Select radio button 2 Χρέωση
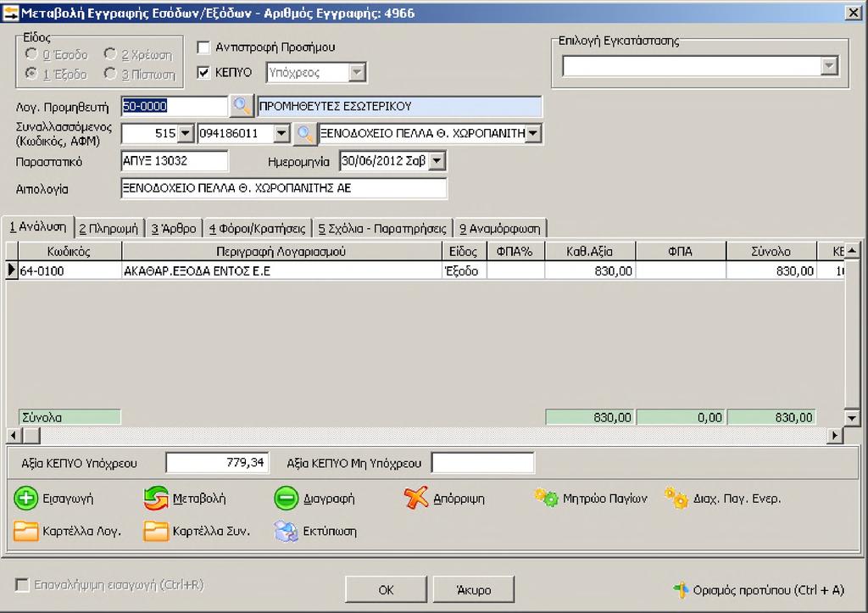 coord(110,54)
